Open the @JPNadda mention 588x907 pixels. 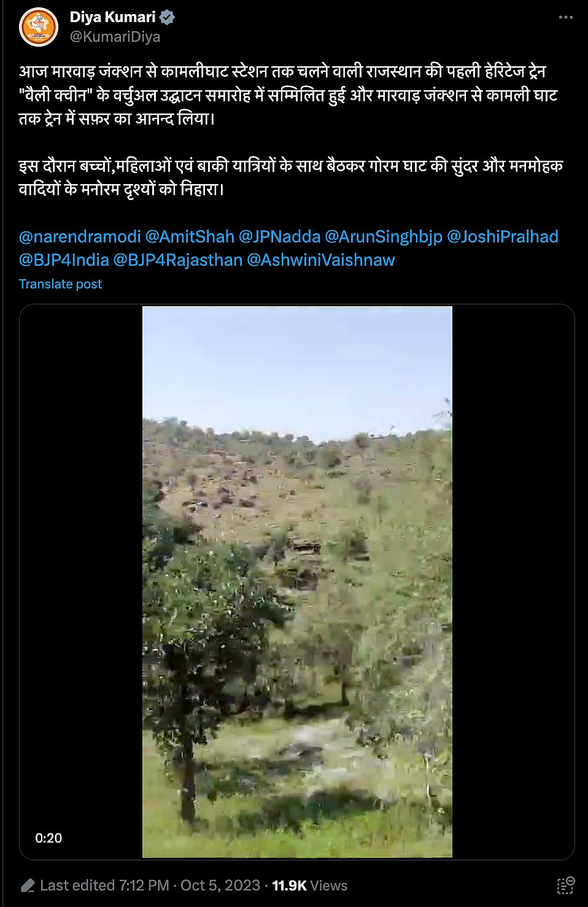279,237
